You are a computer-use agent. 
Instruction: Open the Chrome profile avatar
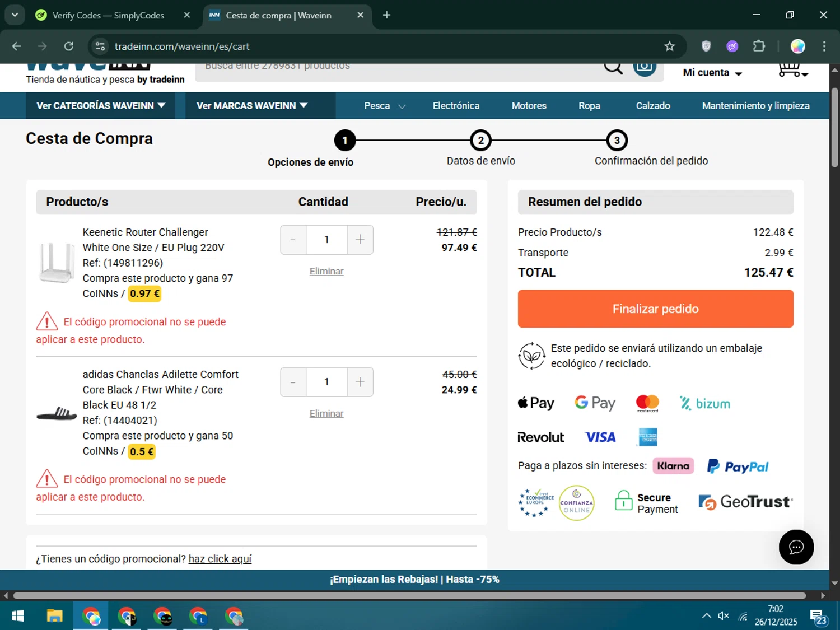pos(797,46)
